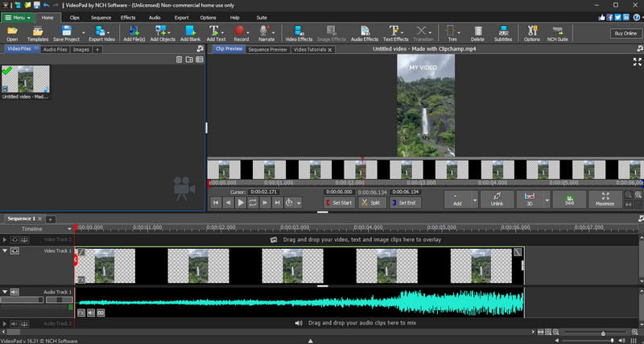Toggle Video Track 1 visibility eye
Screen dimensions: 644x344
(x=14, y=251)
